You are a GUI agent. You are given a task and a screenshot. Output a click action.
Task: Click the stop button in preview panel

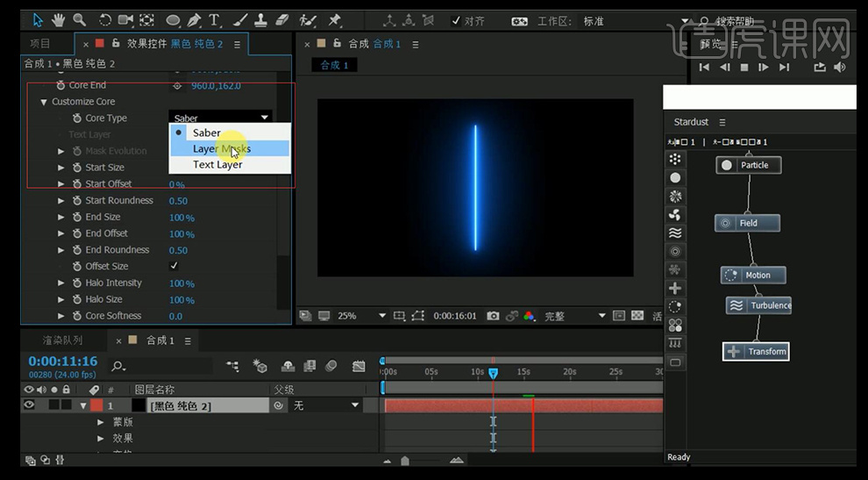[744, 67]
